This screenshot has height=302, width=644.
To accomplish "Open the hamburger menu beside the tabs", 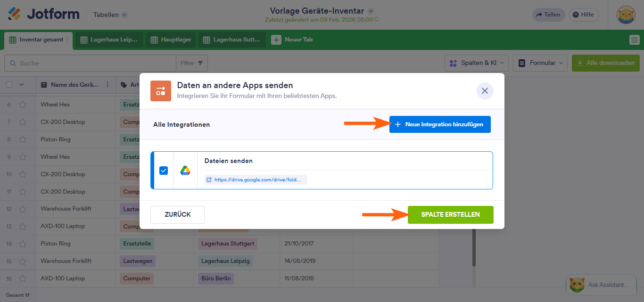I will point(634,40).
